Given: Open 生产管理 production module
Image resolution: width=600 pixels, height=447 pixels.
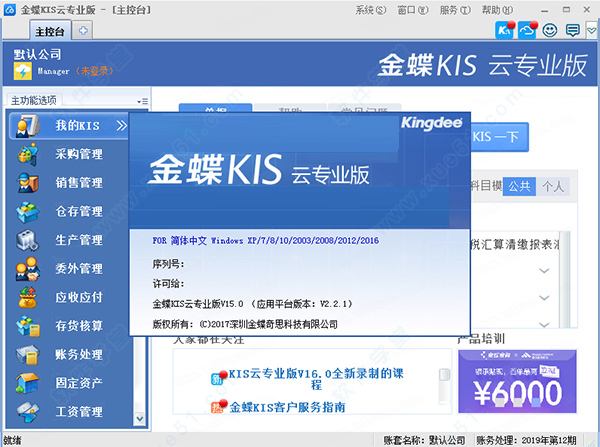Looking at the screenshot, I should [78, 240].
